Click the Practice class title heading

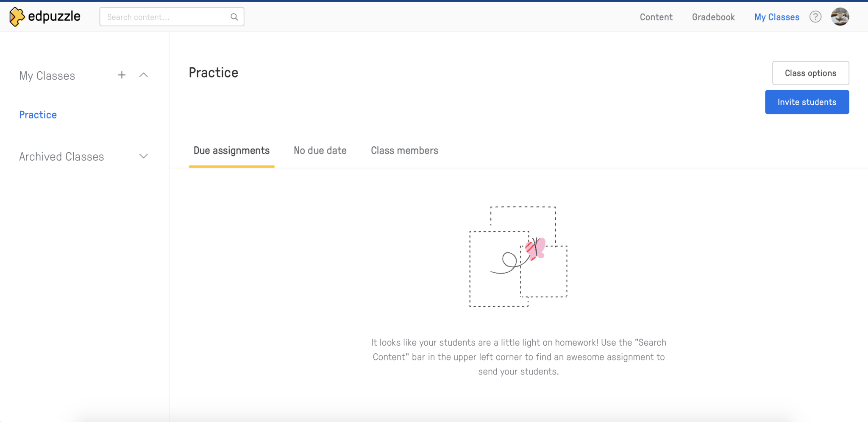click(x=213, y=73)
